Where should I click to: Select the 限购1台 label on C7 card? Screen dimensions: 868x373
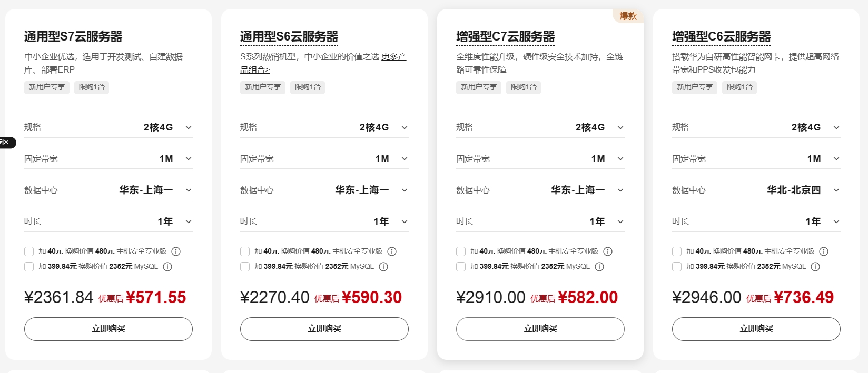[x=524, y=87]
